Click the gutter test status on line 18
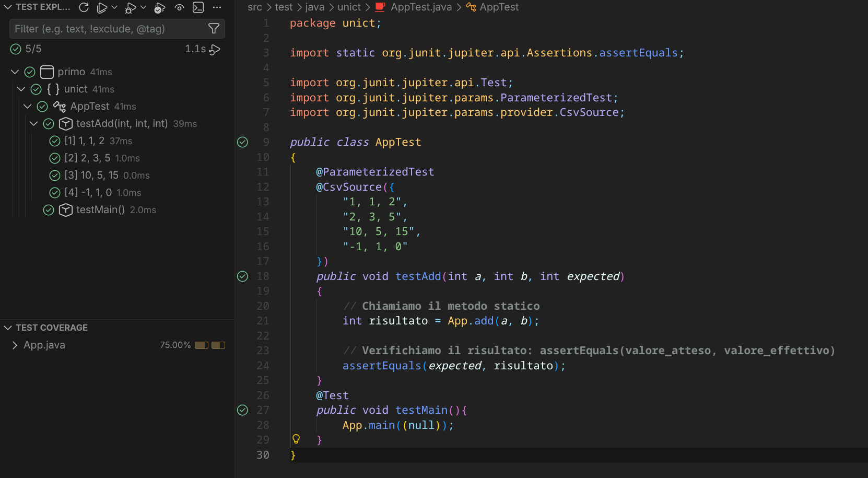This screenshot has width=868, height=478. pos(243,276)
